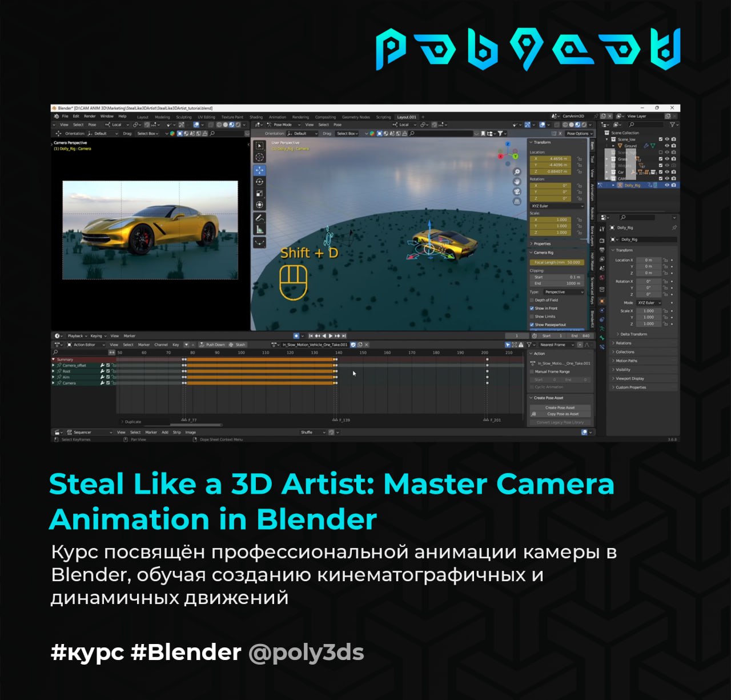Open the Action Editor mode dropdown

point(86,345)
